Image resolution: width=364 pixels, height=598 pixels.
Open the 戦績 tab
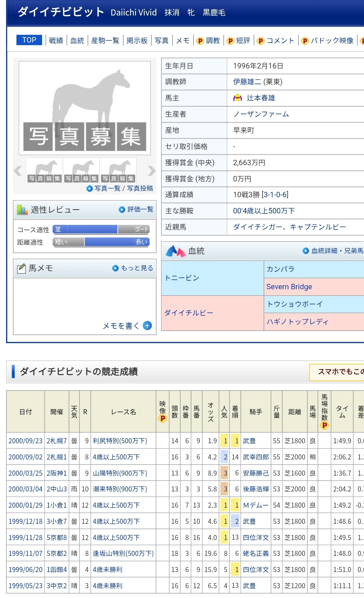tap(56, 41)
